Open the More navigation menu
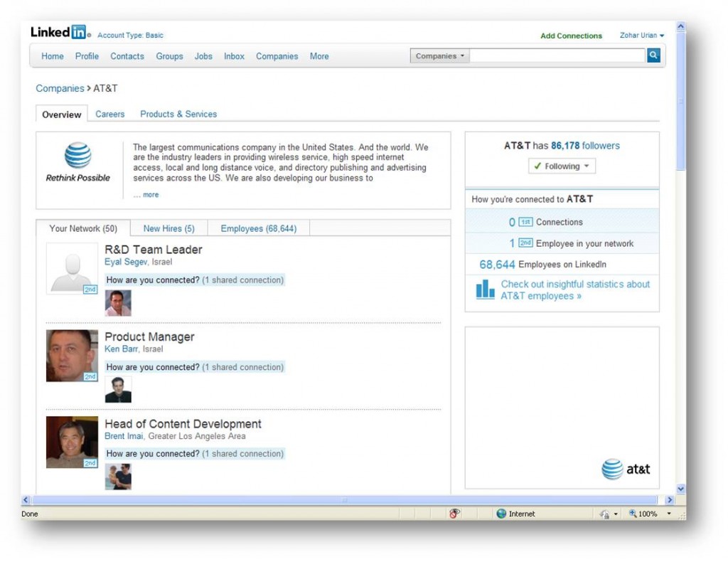The height and width of the screenshot is (562, 728). coord(319,56)
